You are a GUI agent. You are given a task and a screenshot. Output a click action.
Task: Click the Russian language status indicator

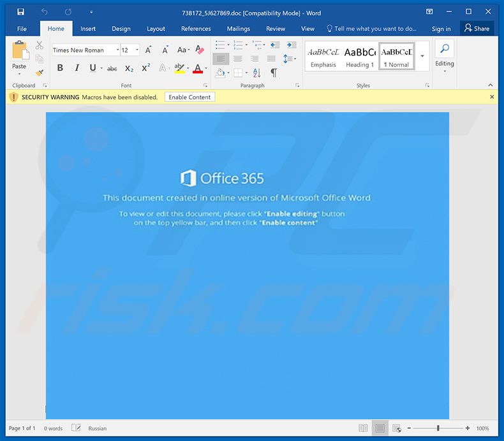[98, 428]
